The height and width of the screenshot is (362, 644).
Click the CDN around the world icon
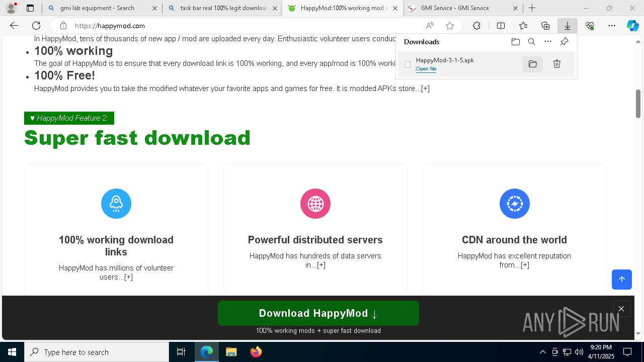point(515,204)
